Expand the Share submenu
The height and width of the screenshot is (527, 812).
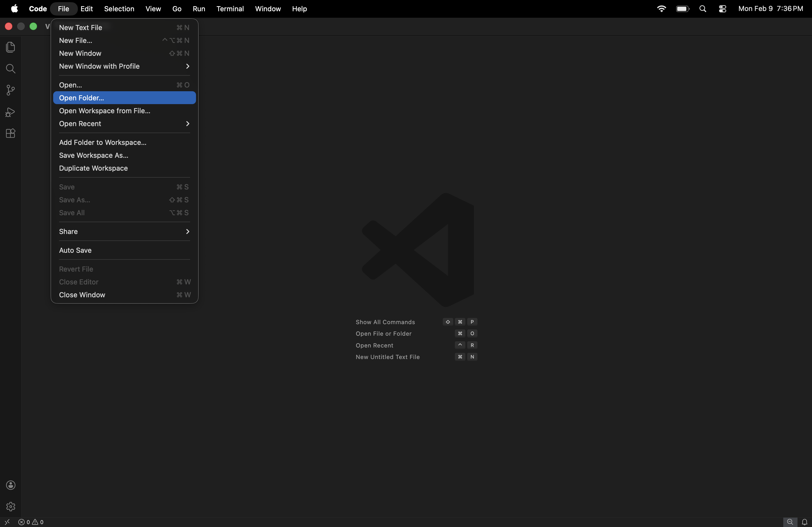(68, 232)
